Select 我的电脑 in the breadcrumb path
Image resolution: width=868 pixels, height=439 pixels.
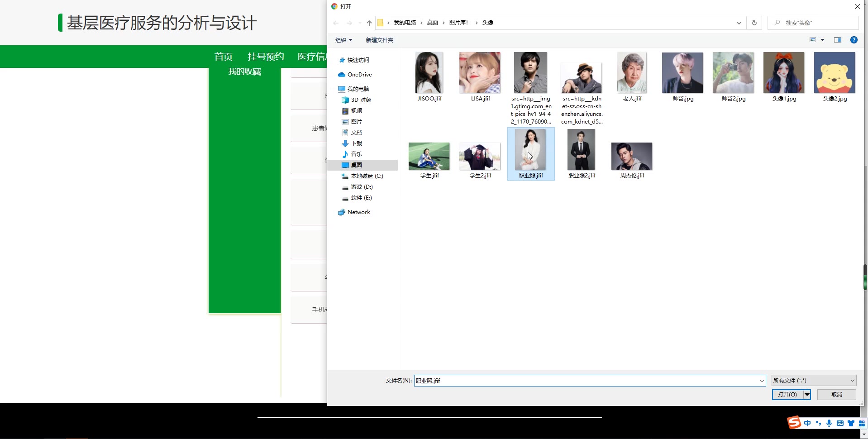405,23
